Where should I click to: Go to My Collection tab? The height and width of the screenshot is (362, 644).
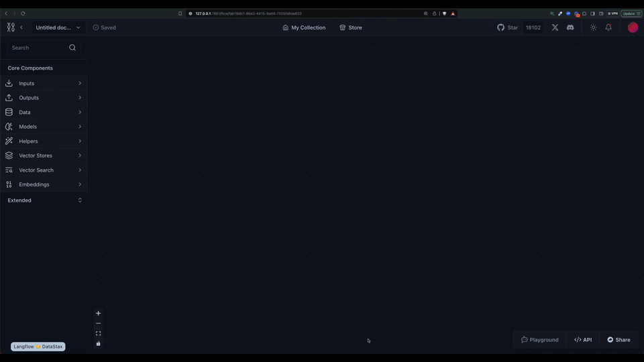(304, 27)
